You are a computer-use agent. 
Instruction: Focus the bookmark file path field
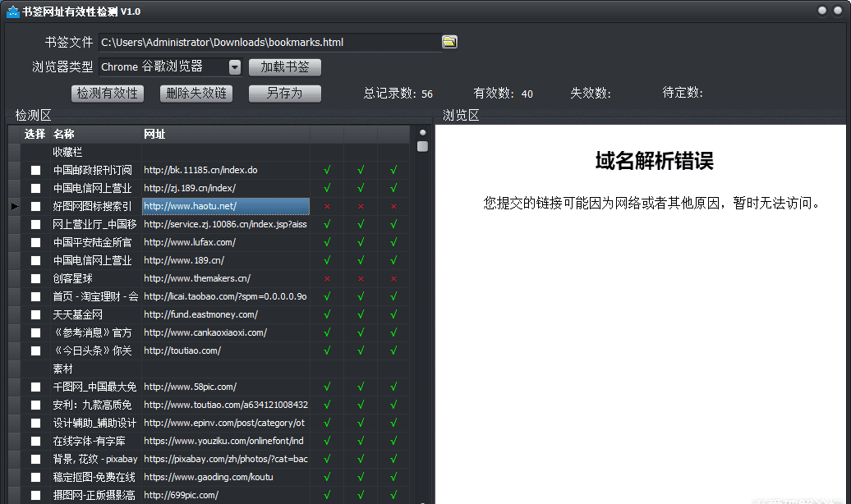270,43
